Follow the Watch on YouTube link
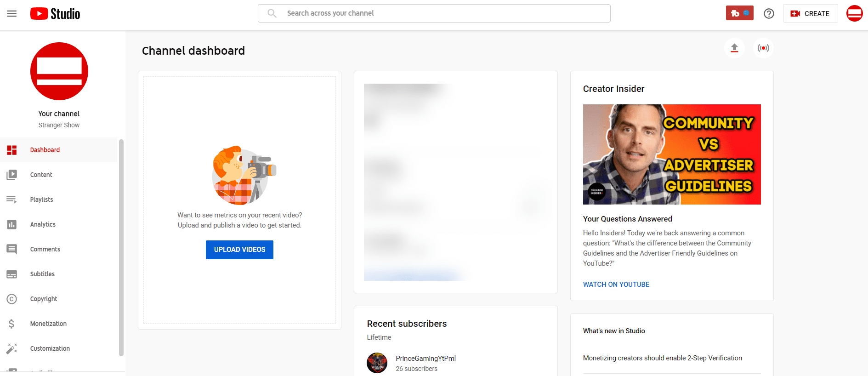 click(616, 285)
